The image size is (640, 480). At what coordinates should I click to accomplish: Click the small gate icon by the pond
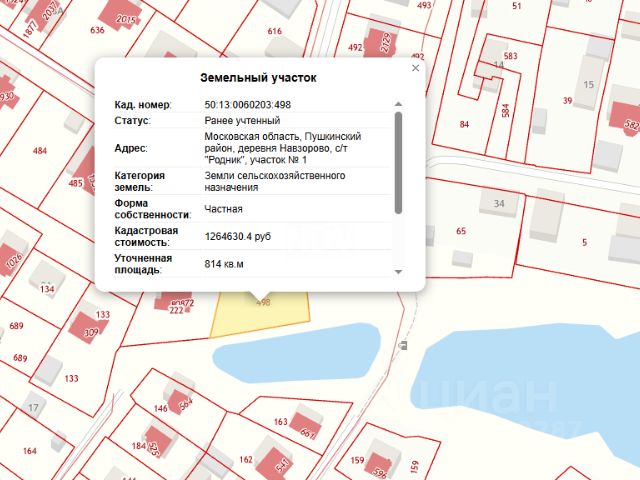click(403, 346)
